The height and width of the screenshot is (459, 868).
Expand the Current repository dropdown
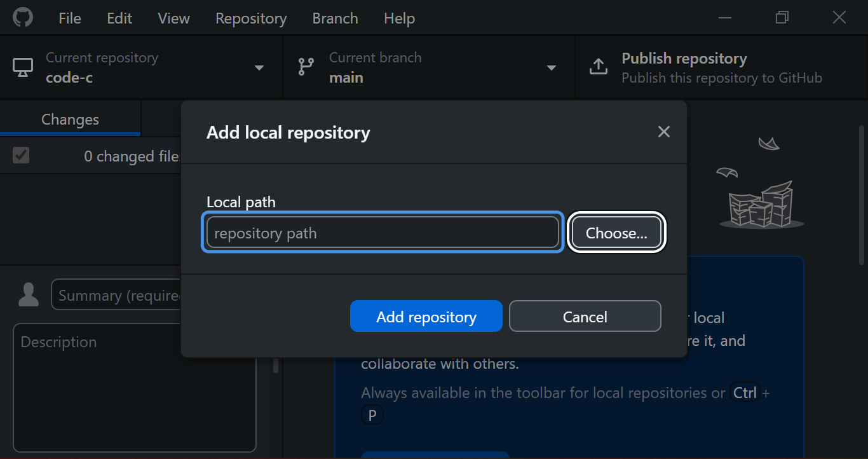pos(259,68)
